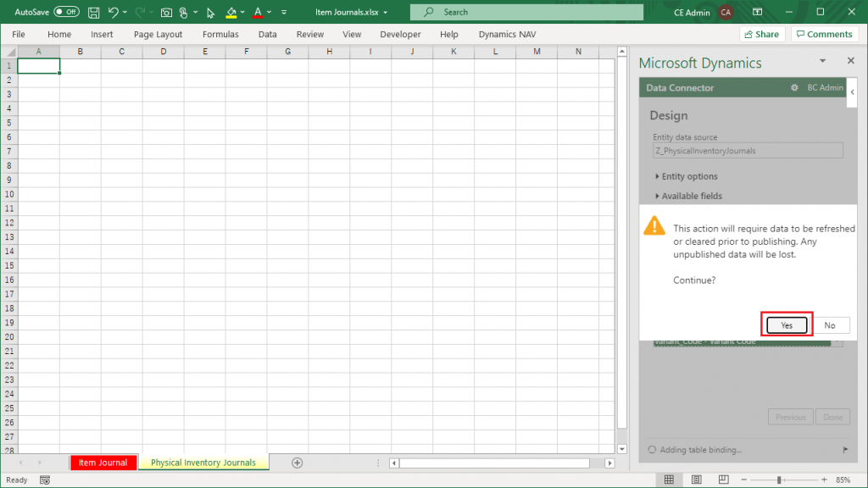Select cell A1
This screenshot has height=488, width=868.
point(39,66)
